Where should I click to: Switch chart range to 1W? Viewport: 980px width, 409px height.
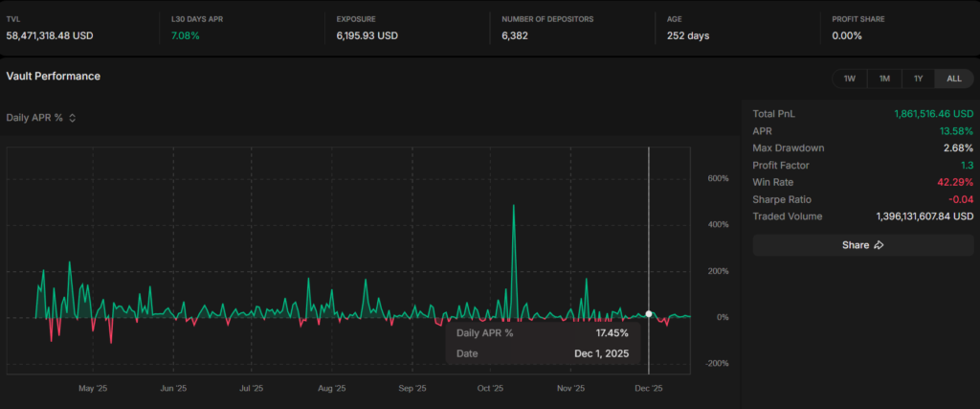click(849, 79)
